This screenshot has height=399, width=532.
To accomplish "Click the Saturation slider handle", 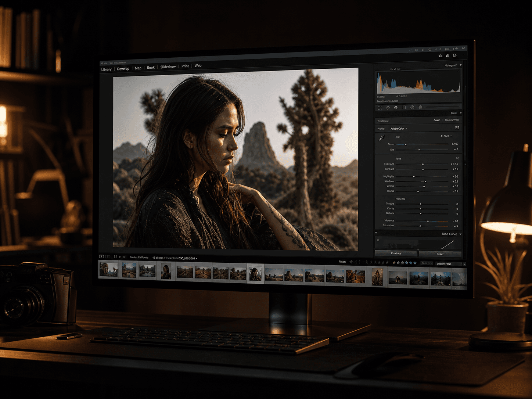I will (x=420, y=226).
